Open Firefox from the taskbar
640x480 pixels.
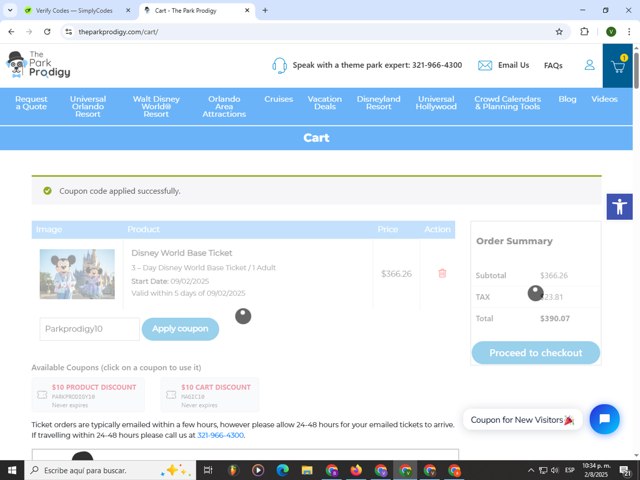click(x=356, y=470)
